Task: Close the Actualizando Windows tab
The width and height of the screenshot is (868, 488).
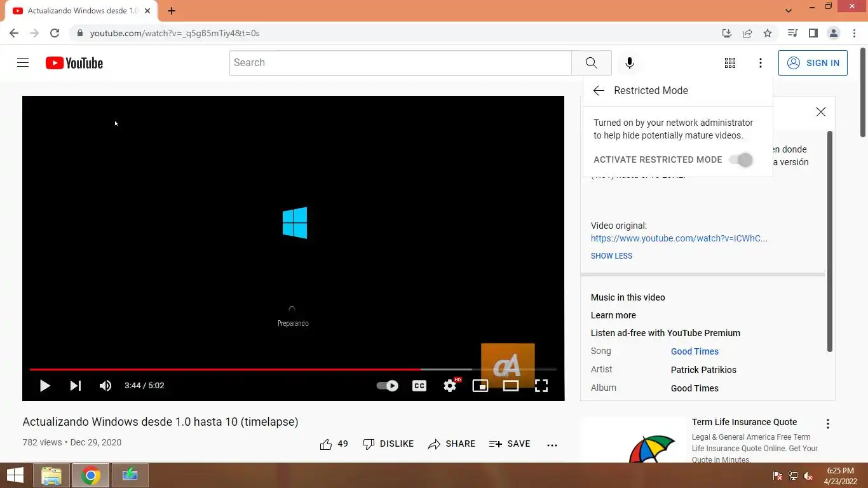Action: [147, 11]
